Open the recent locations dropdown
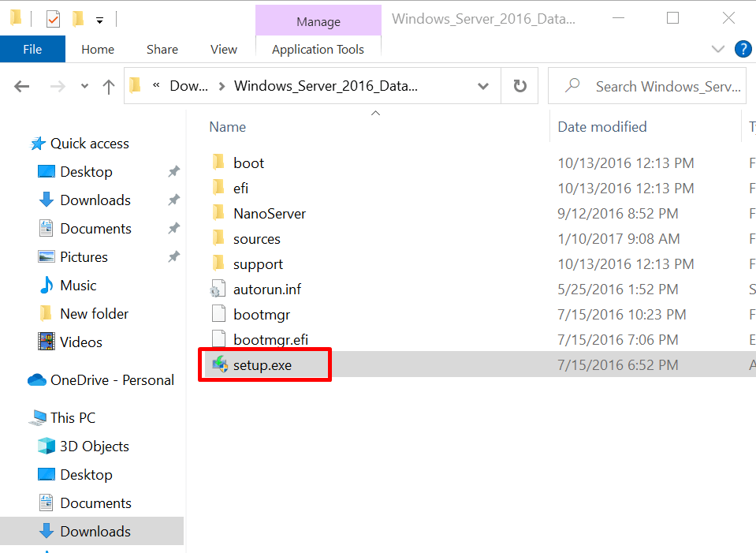Viewport: 756px width, 553px height. [x=85, y=86]
